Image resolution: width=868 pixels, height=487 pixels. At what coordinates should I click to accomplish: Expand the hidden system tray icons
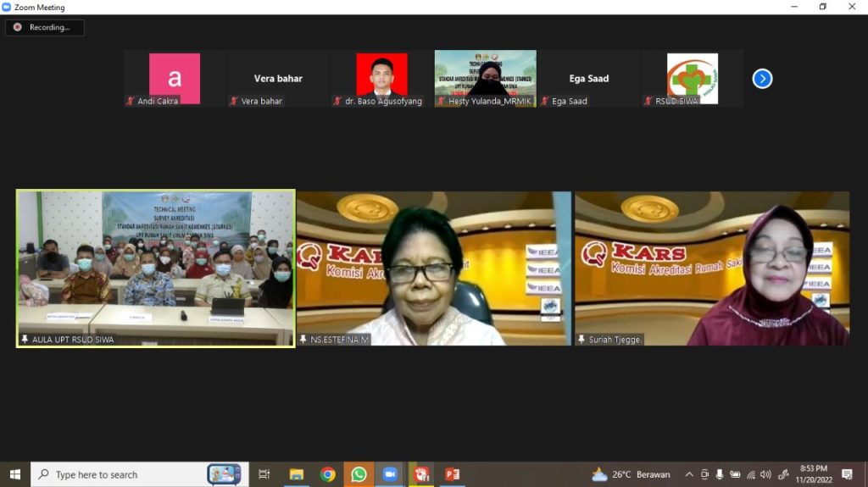pos(689,474)
